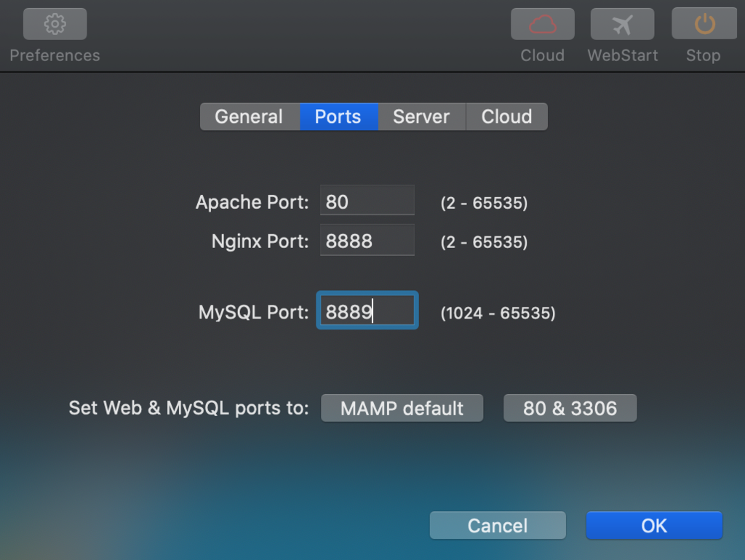Select the Nginx Port field

pyautogui.click(x=367, y=241)
